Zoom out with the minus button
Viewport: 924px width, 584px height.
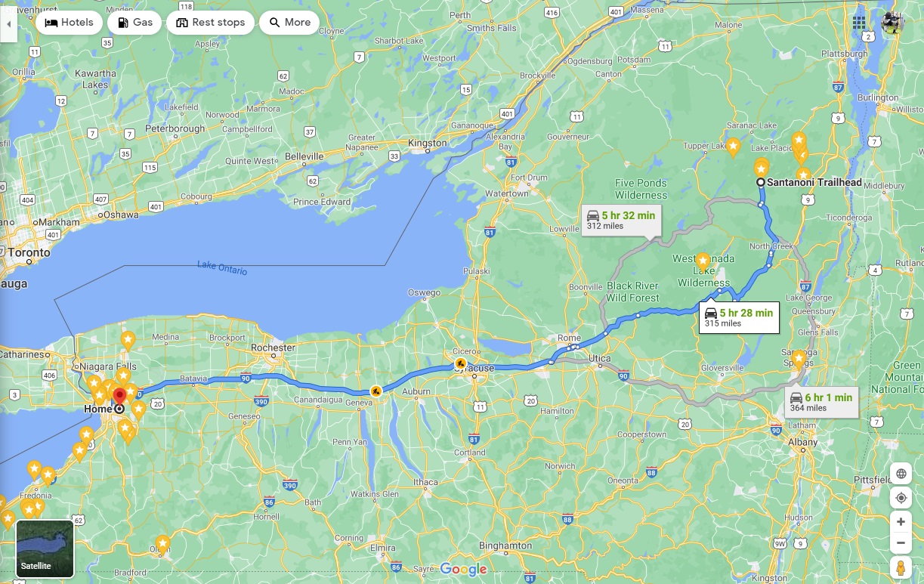tap(901, 543)
